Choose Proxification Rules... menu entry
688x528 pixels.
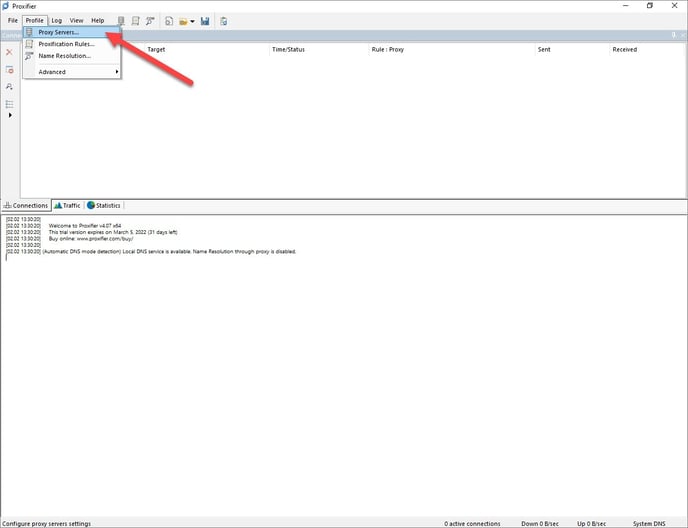[72, 44]
